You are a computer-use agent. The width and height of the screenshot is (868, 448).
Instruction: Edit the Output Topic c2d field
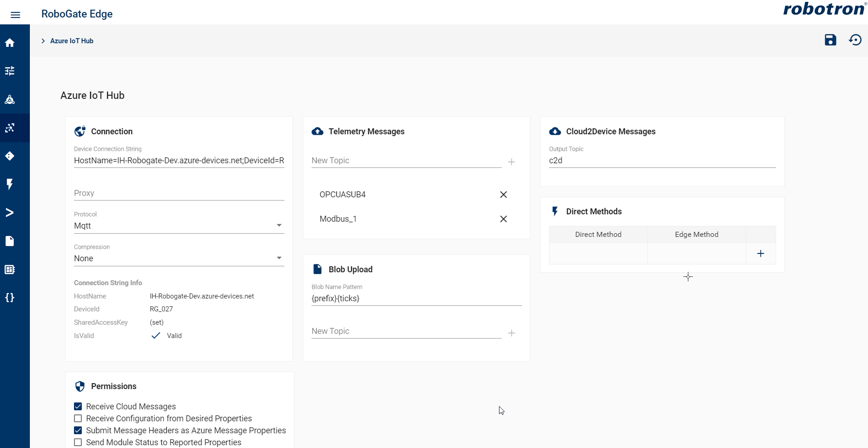click(663, 161)
